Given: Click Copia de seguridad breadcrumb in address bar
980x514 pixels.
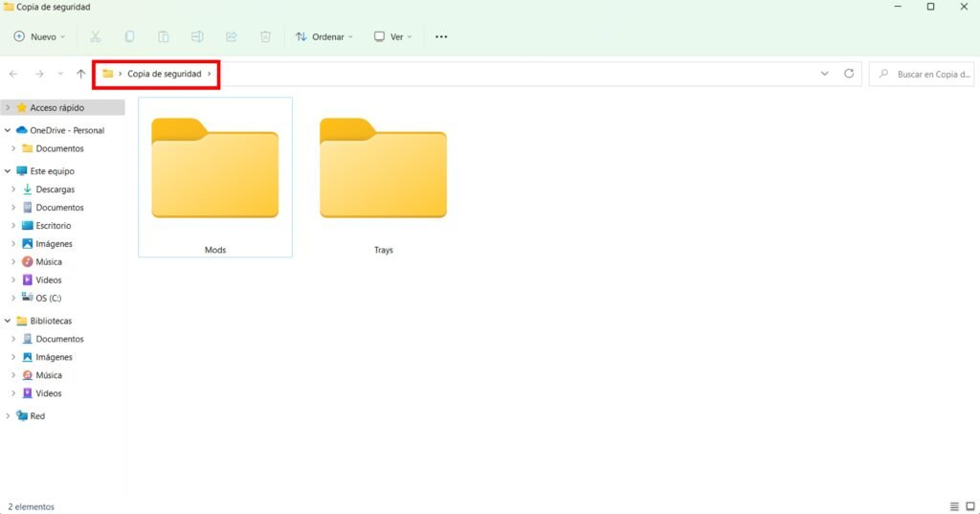Looking at the screenshot, I should (164, 74).
